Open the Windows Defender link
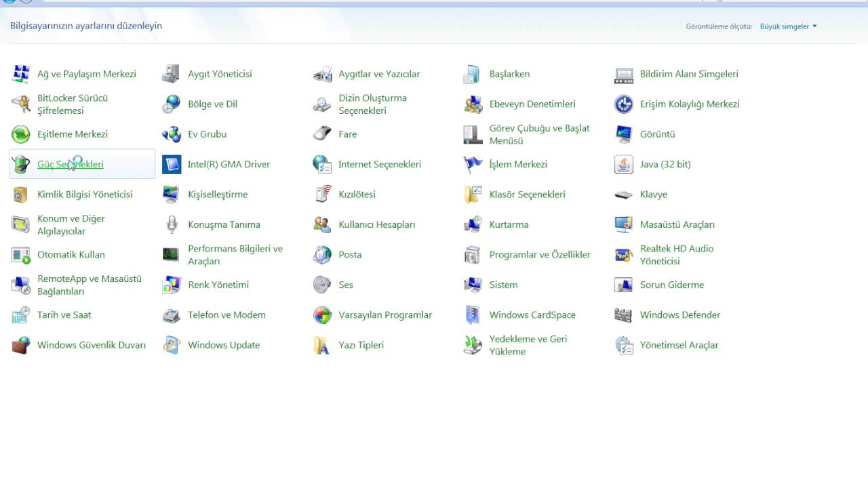The width and height of the screenshot is (868, 488). 680,315
